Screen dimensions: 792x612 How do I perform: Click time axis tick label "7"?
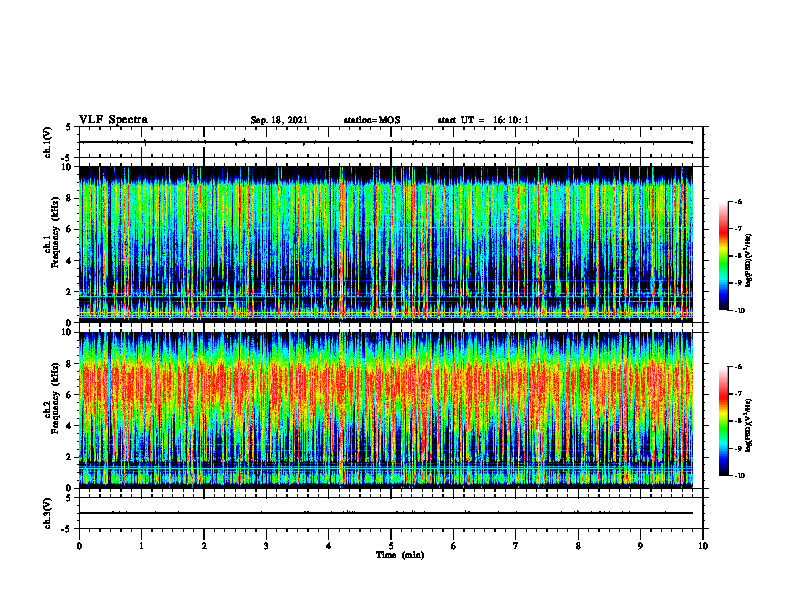click(x=516, y=546)
